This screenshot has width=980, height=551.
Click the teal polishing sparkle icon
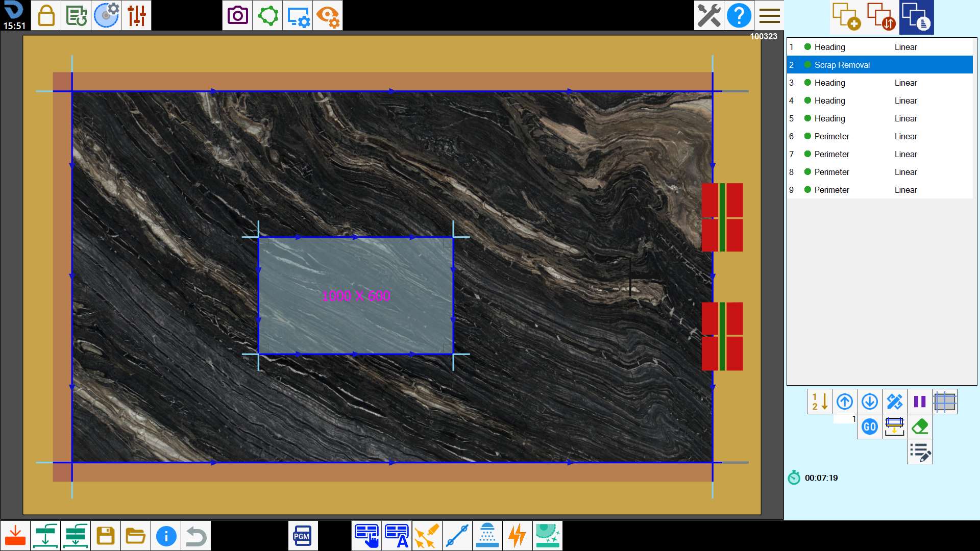pyautogui.click(x=548, y=536)
